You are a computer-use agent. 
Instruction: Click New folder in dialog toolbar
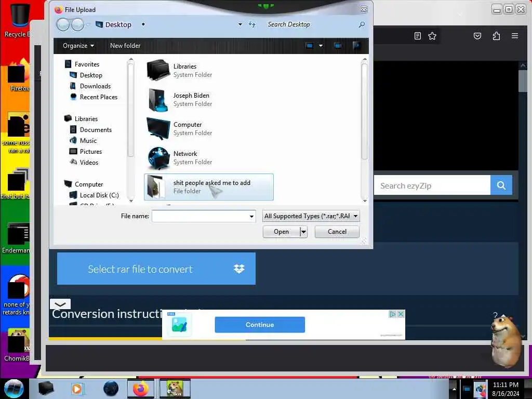[125, 46]
